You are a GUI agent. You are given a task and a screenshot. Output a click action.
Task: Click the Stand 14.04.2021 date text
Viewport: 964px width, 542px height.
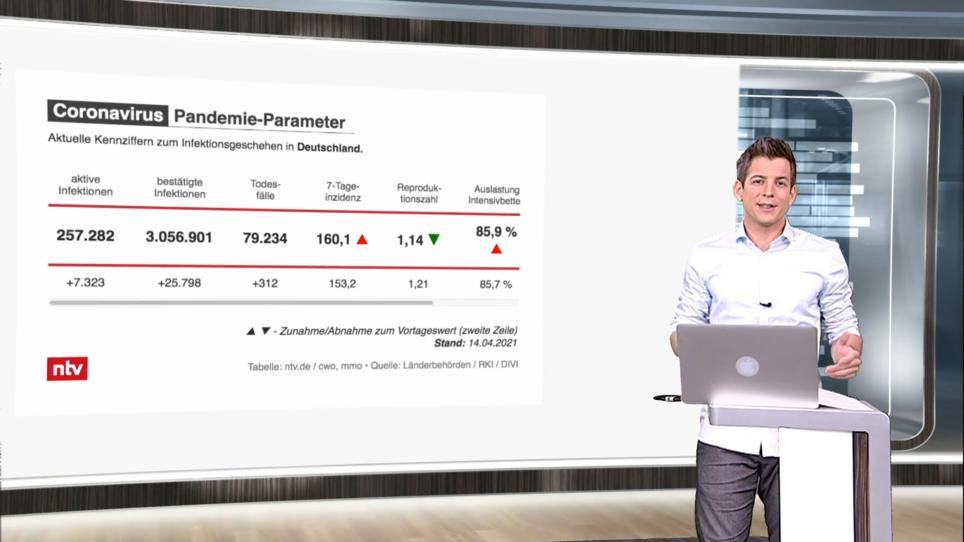coord(483,342)
